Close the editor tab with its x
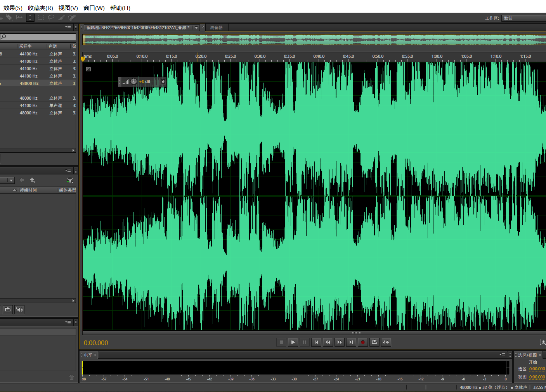546x392 pixels. (203, 28)
